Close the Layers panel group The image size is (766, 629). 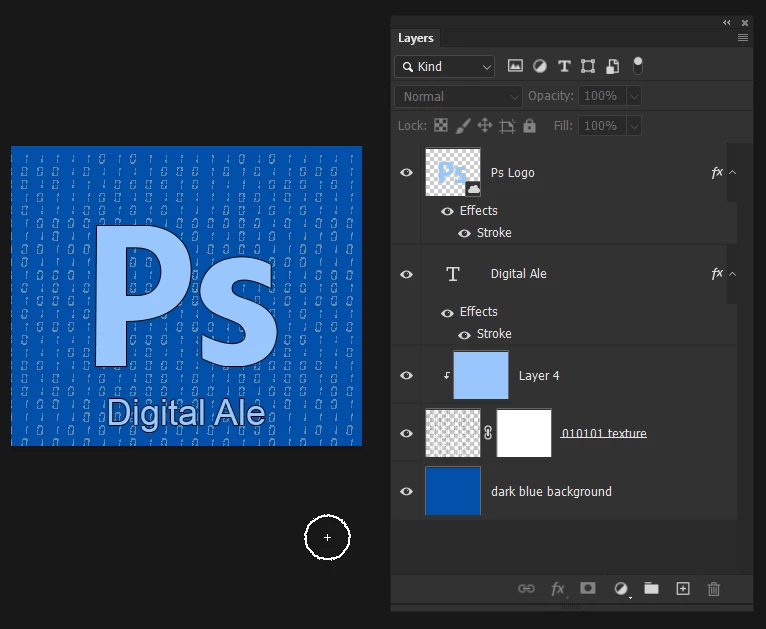[x=745, y=23]
